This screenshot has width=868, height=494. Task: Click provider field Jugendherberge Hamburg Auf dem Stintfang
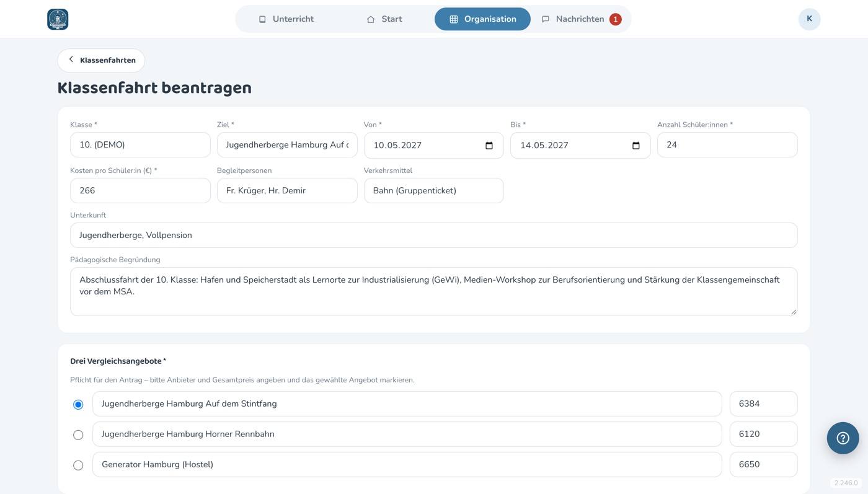[x=407, y=404]
